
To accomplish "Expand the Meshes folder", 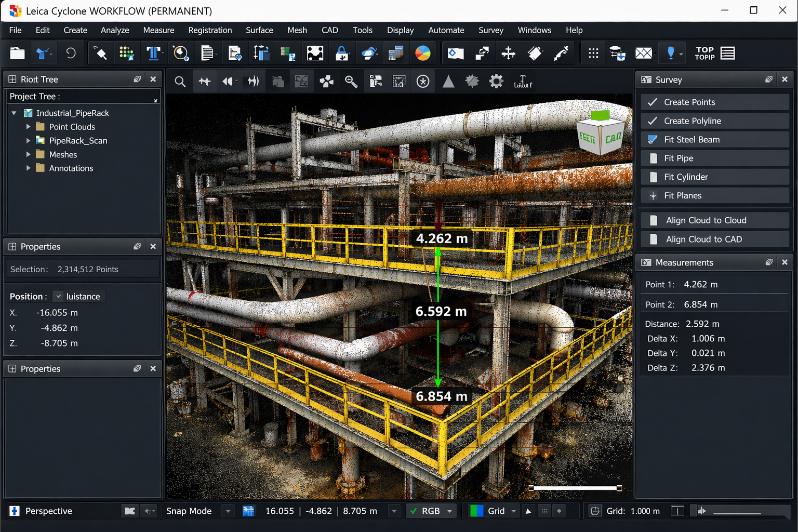I will (x=28, y=154).
